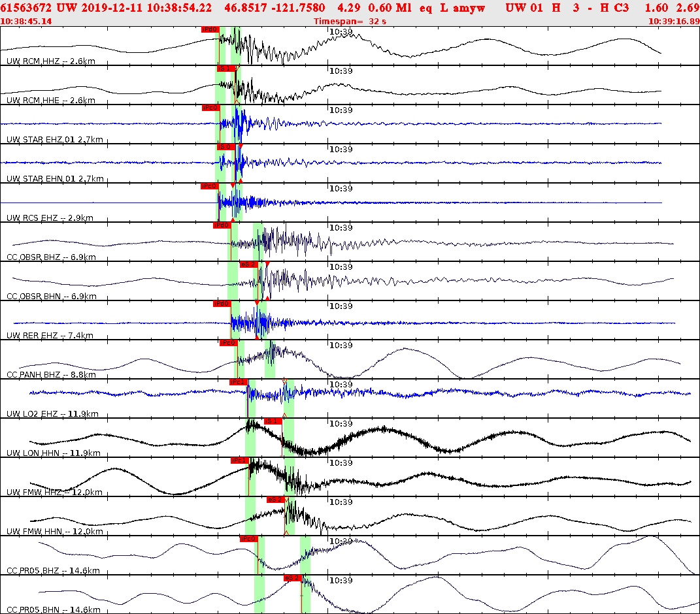This screenshot has width=700, height=614.
Task: Click the event ID 61563672 in the header
Action: [27, 7]
